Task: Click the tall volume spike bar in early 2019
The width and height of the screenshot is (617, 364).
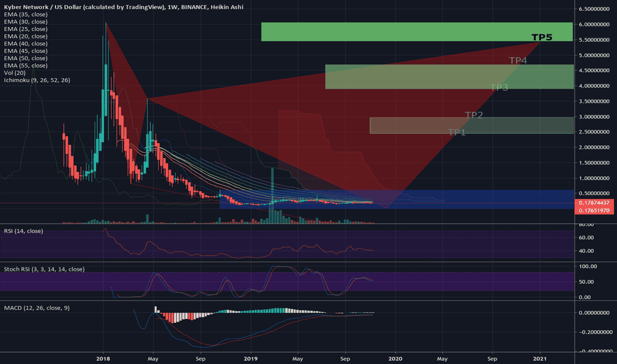Action: pos(272,196)
